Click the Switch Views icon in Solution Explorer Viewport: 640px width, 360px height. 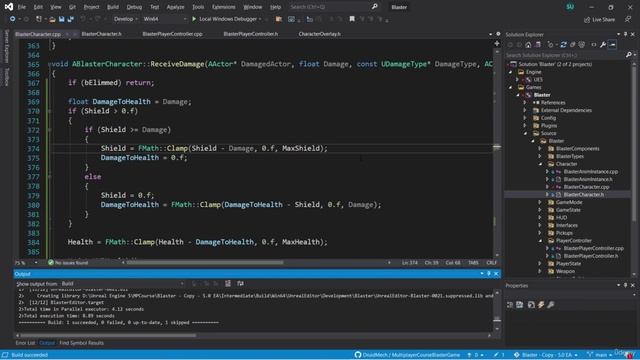pos(538,45)
